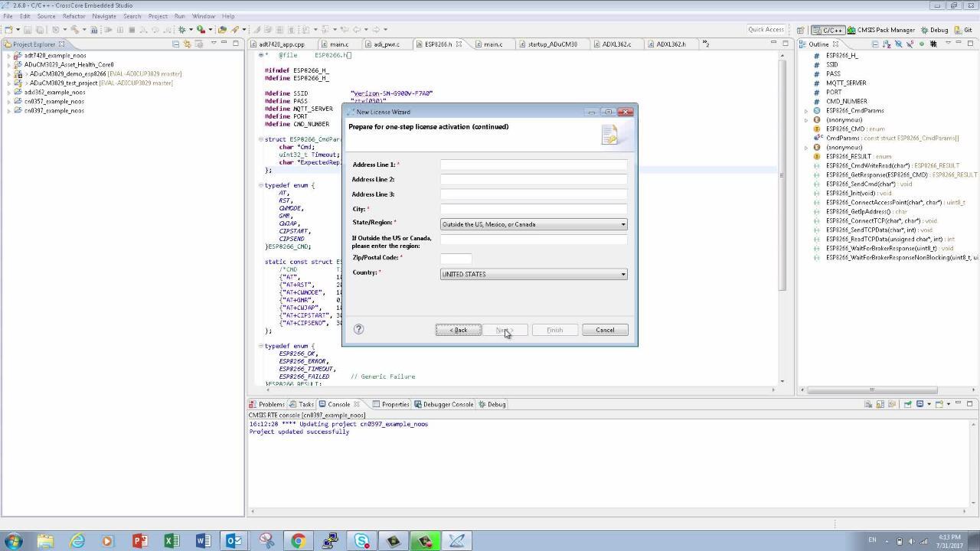
Task: Expand the adt7420_example_noos project
Action: tap(9, 56)
